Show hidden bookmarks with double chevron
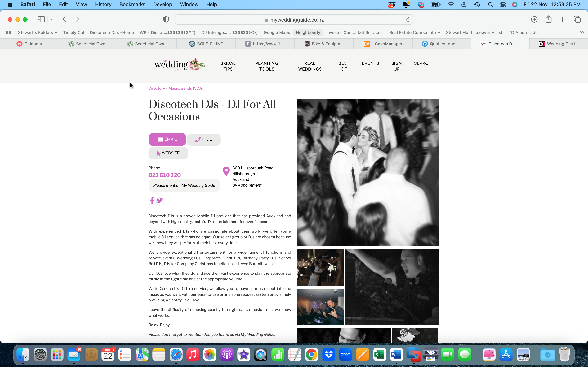The width and height of the screenshot is (588, 367). pos(582,33)
